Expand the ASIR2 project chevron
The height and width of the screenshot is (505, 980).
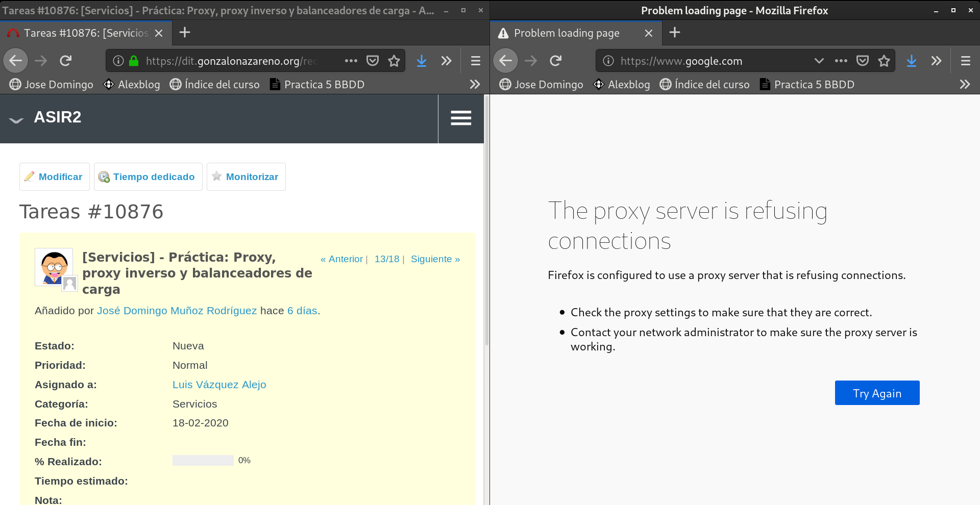16,120
